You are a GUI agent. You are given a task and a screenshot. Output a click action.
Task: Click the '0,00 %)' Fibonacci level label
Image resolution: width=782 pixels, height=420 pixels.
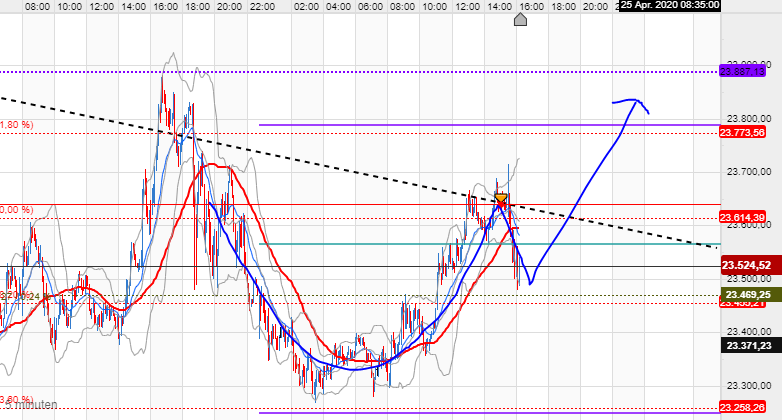tap(16, 210)
